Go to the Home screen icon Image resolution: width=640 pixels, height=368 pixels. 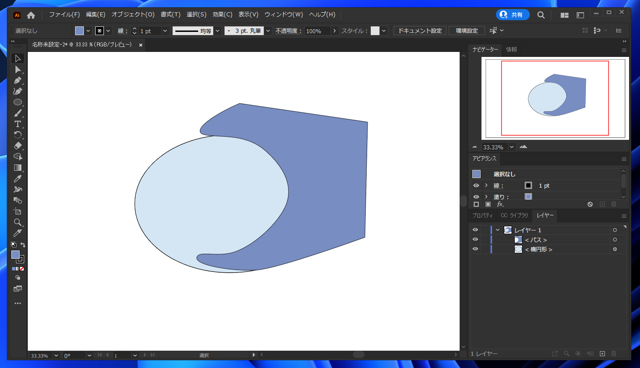point(31,15)
